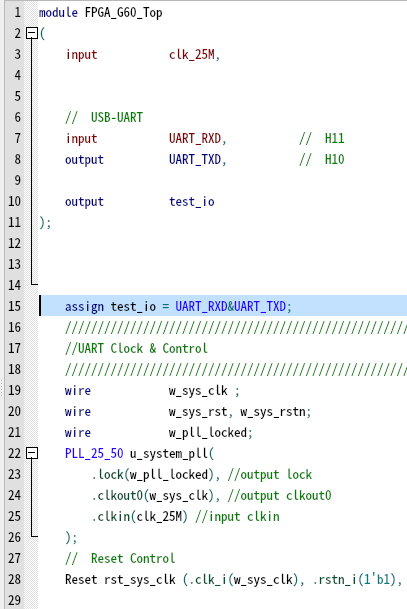Click the //UART Clock & Control comment

(136, 348)
